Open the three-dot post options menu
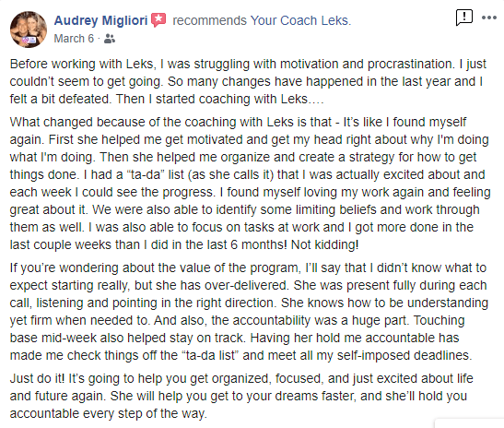Image resolution: width=504 pixels, height=428 pixels. click(x=489, y=18)
